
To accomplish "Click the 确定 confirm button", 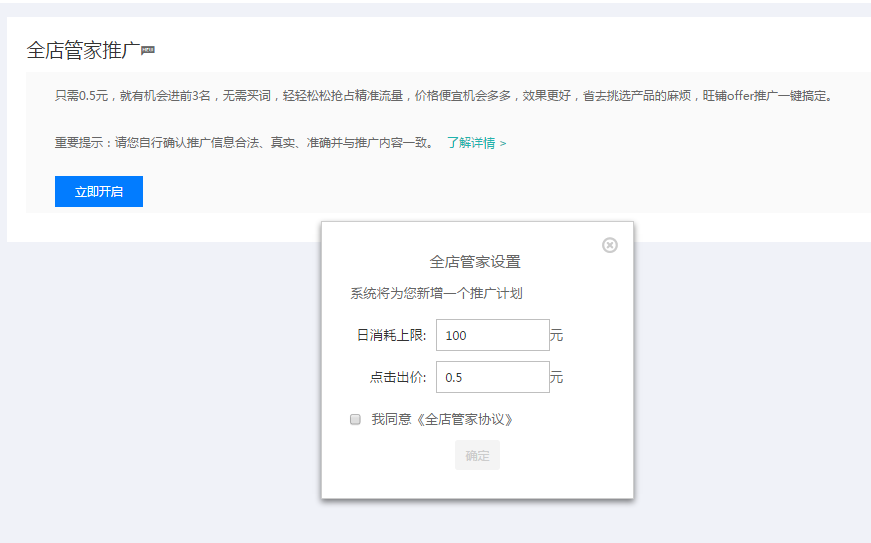I will (x=477, y=455).
